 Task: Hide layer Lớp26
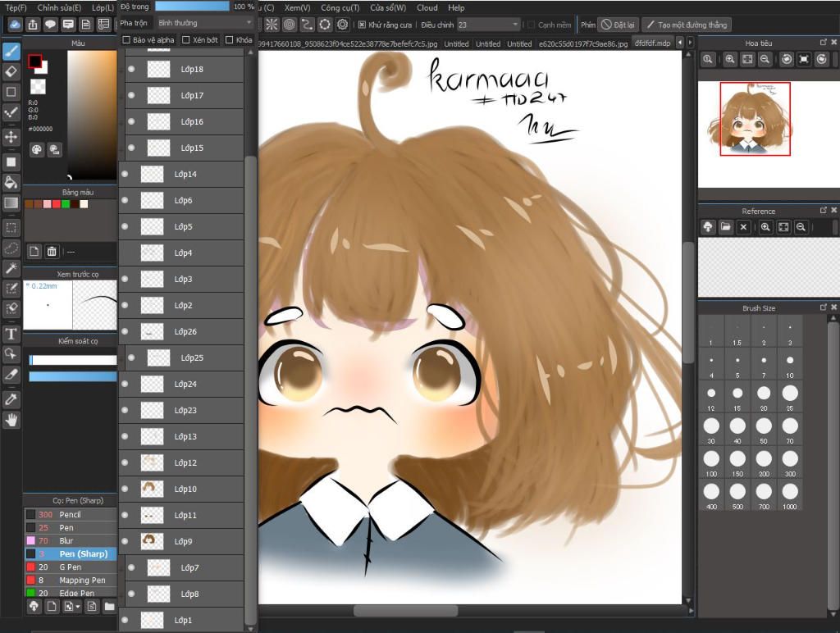pos(125,331)
